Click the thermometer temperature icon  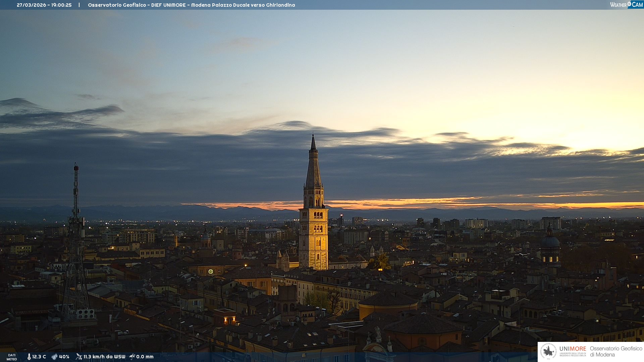(x=29, y=357)
